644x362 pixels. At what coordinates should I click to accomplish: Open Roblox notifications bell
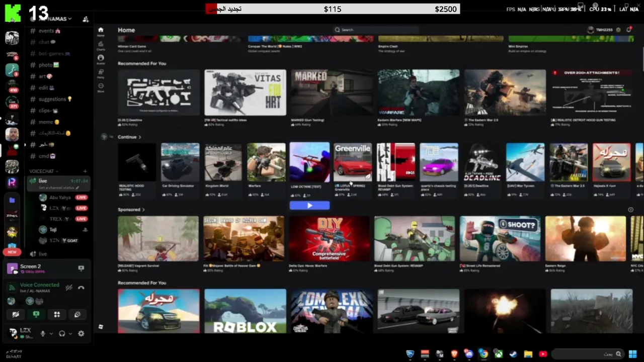(x=629, y=30)
